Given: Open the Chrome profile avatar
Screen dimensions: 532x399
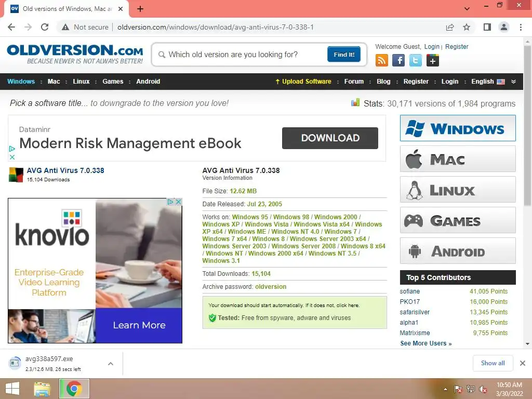Looking at the screenshot, I should [504, 27].
